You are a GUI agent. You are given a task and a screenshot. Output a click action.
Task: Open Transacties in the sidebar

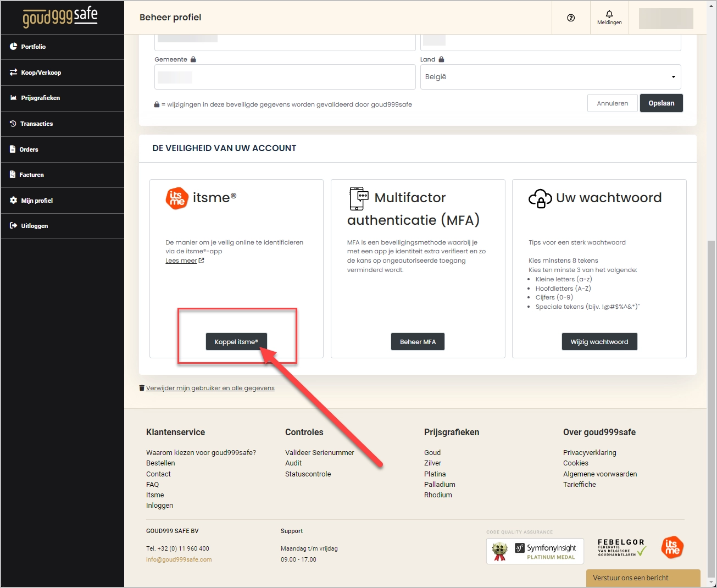tap(62, 124)
